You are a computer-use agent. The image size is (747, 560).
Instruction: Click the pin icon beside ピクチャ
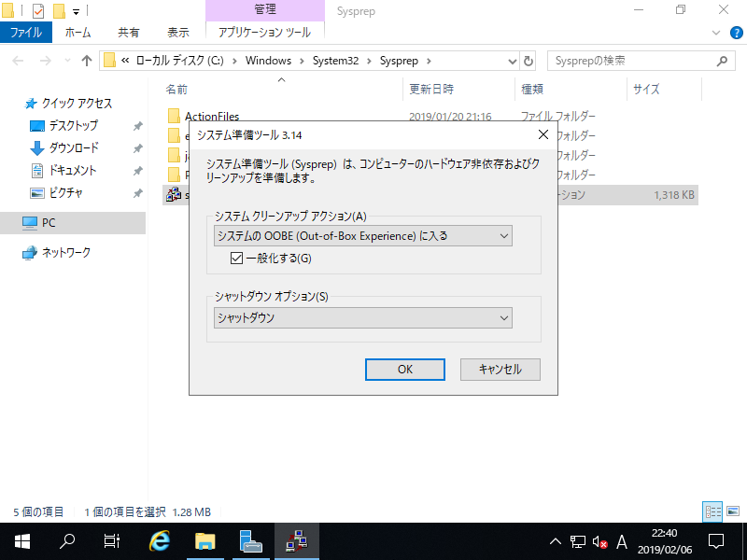[137, 193]
